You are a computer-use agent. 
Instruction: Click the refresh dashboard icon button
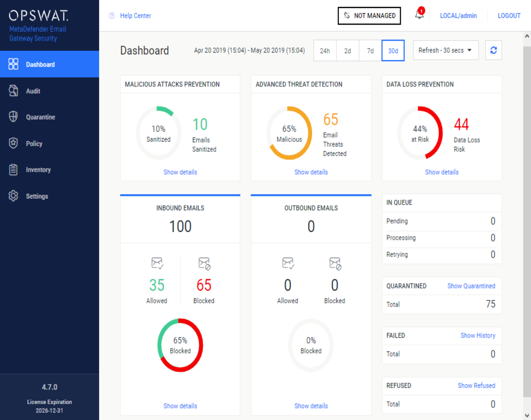(x=493, y=50)
